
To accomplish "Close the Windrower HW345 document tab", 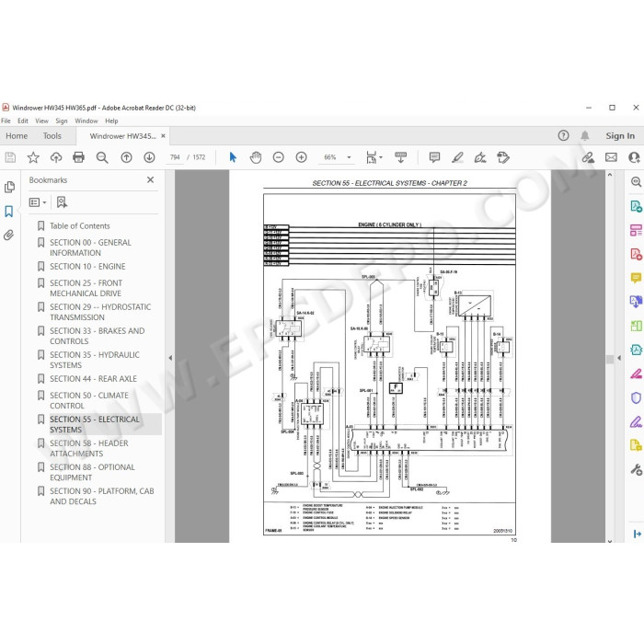I will tap(163, 135).
